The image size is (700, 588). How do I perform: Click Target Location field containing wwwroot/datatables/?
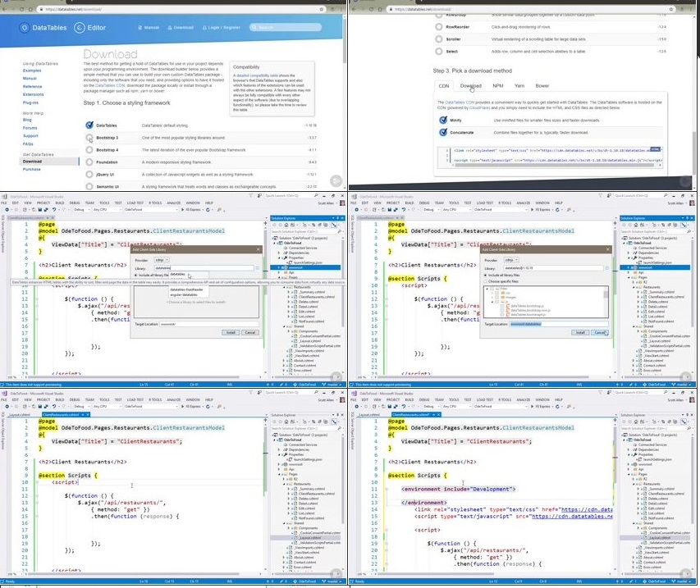[x=559, y=324]
